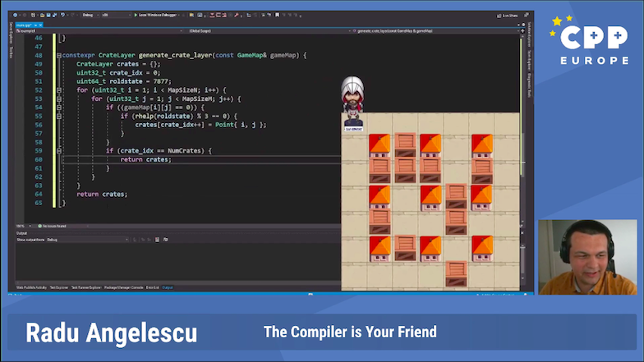The height and width of the screenshot is (362, 644).
Task: Collapse the rhelp if block at line 55
Action: [59, 117]
